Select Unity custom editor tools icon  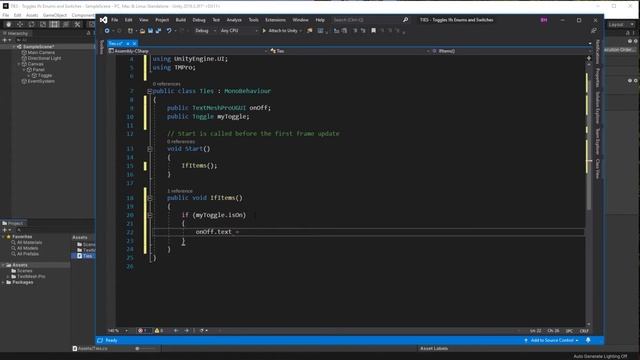(77, 24)
